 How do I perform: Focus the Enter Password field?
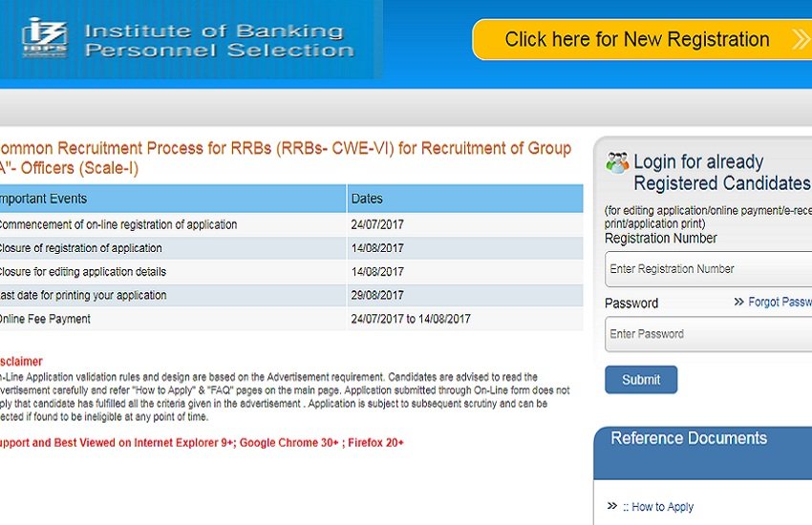(709, 334)
